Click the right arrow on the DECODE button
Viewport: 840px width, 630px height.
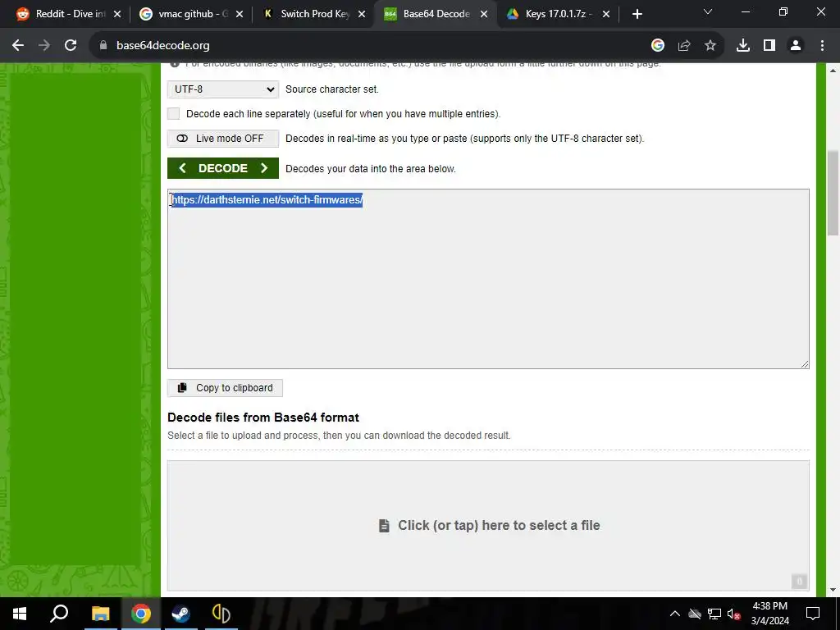[x=264, y=168]
